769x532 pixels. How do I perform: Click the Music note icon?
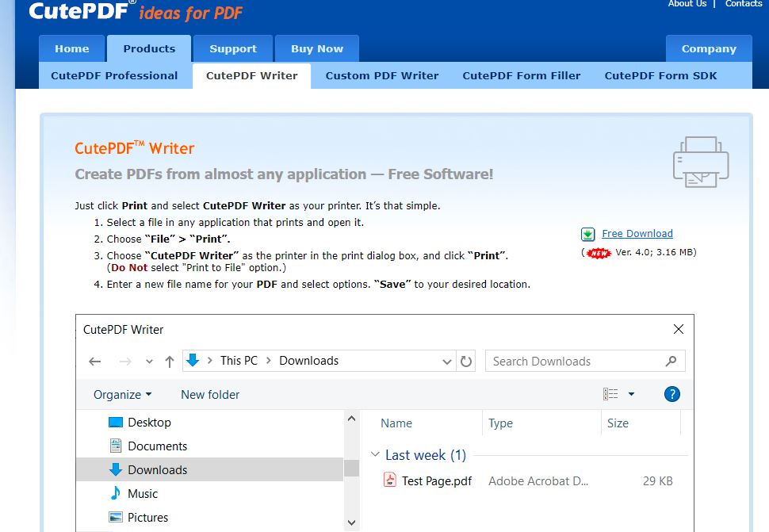tap(116, 493)
